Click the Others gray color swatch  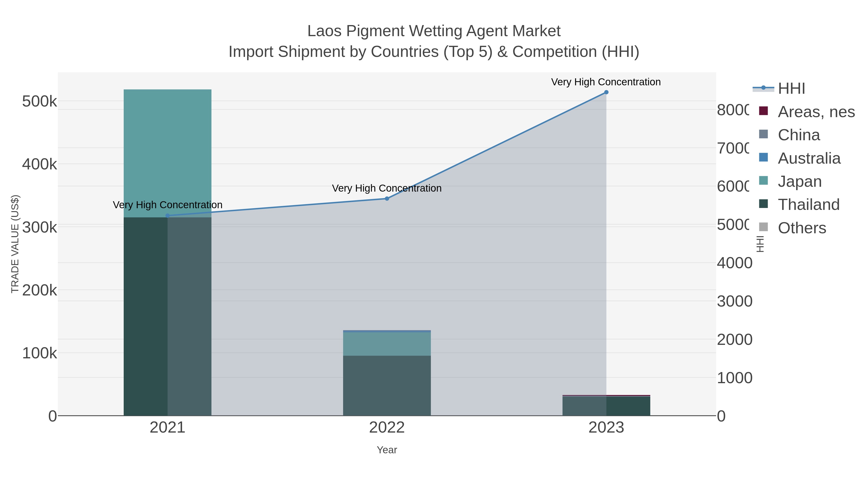click(x=764, y=227)
